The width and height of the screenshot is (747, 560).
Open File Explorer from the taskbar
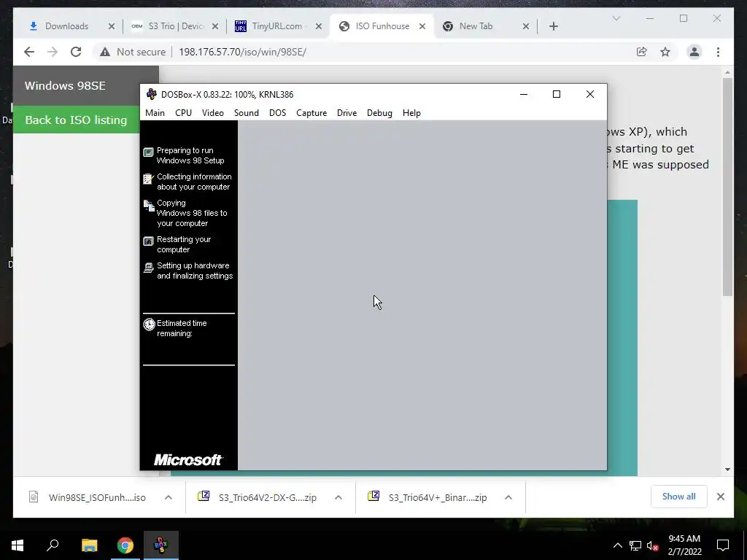point(89,545)
